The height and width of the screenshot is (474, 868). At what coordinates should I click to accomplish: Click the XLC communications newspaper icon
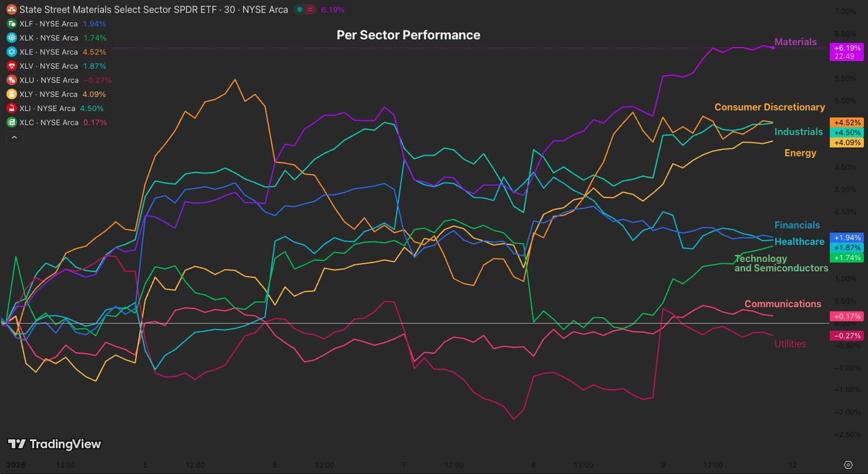pos(11,122)
